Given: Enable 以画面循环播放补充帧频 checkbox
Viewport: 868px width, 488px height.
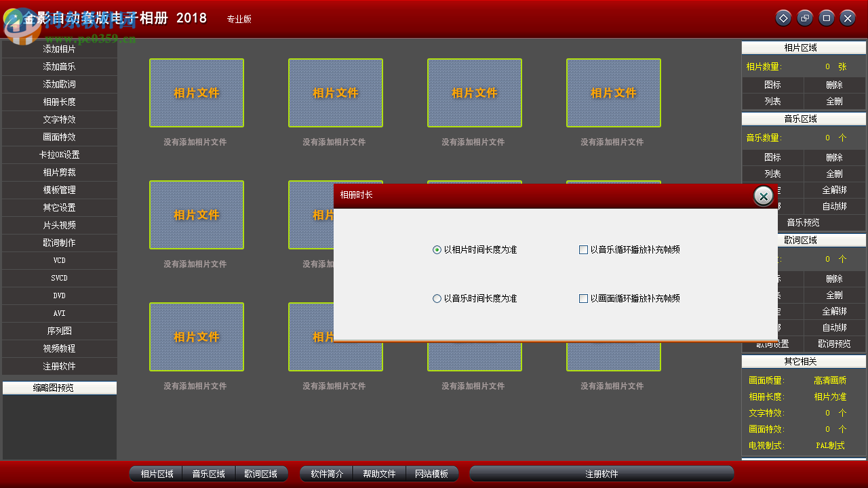Looking at the screenshot, I should coord(629,299).
